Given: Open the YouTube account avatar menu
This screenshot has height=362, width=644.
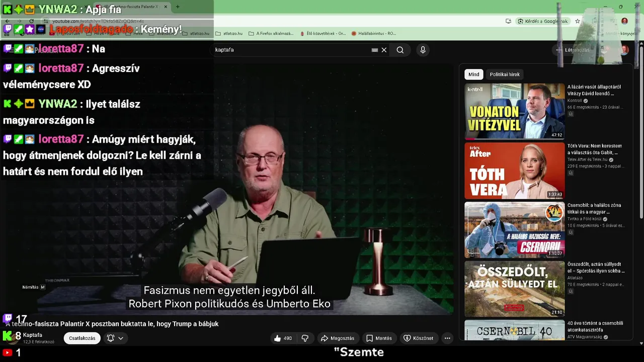Looking at the screenshot, I should pos(624,50).
